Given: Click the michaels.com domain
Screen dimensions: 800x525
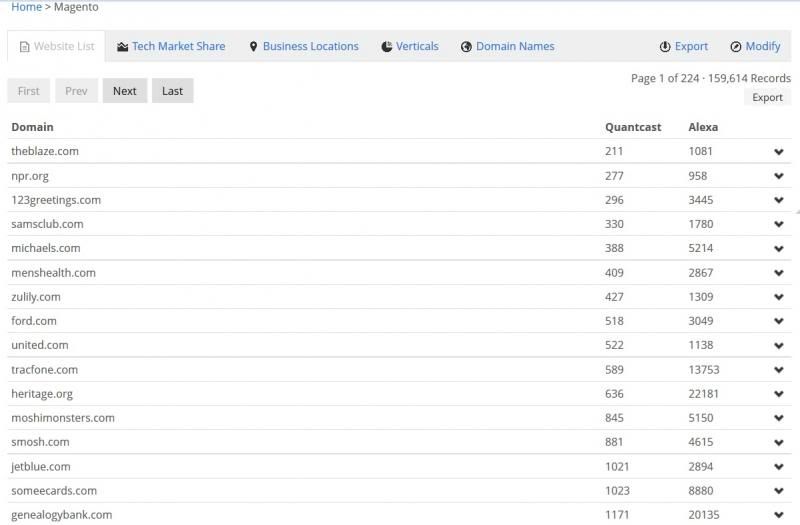Looking at the screenshot, I should 46,248.
